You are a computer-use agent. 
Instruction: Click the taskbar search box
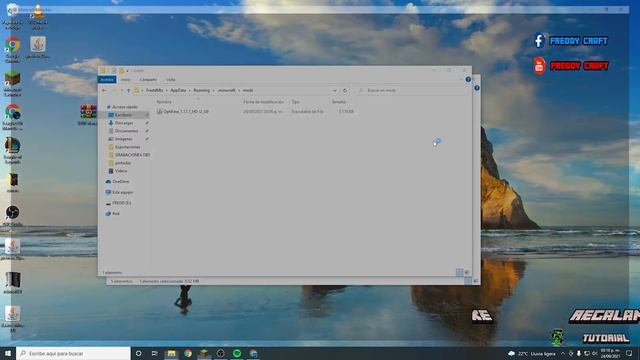[x=73, y=353]
